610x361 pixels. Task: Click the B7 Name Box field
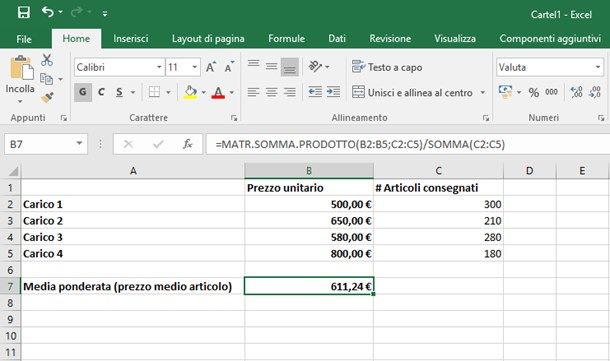(x=46, y=144)
